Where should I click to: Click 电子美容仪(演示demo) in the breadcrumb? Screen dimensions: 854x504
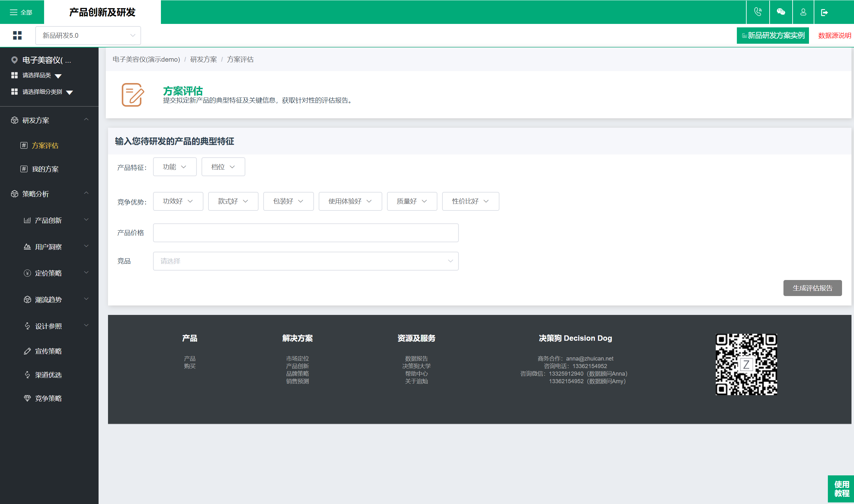146,59
